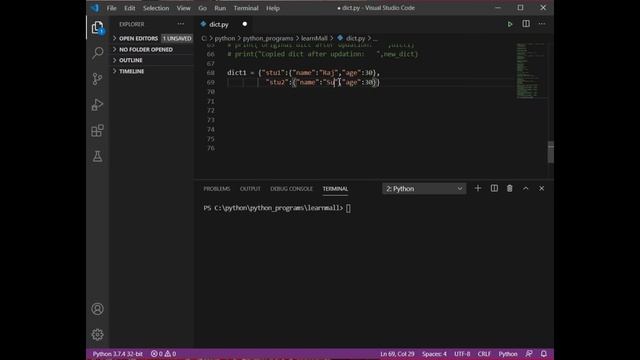
Task: Select the dict.py editor tab
Action: (x=224, y=24)
